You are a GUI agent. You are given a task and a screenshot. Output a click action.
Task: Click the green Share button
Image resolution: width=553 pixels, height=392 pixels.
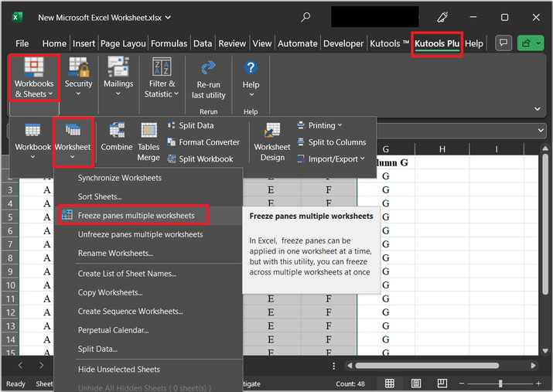[530, 43]
